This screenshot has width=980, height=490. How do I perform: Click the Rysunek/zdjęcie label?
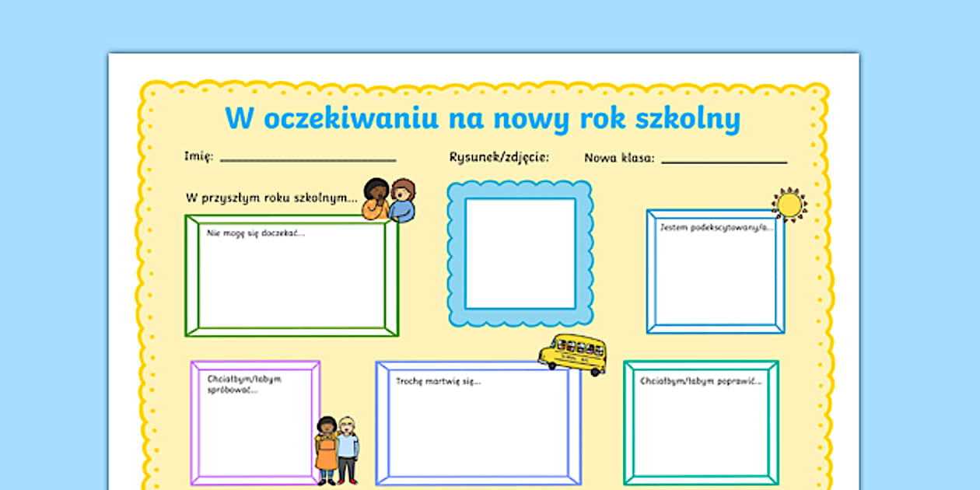(499, 157)
